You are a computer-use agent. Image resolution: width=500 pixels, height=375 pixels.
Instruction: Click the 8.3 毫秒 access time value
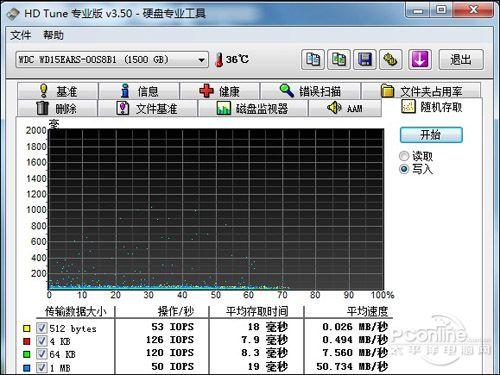click(265, 353)
